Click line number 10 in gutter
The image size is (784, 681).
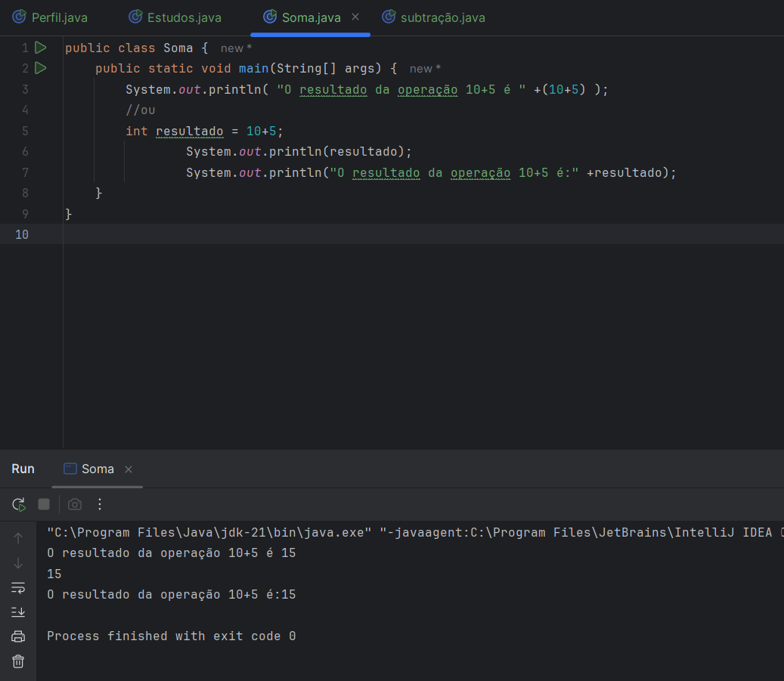tap(21, 234)
